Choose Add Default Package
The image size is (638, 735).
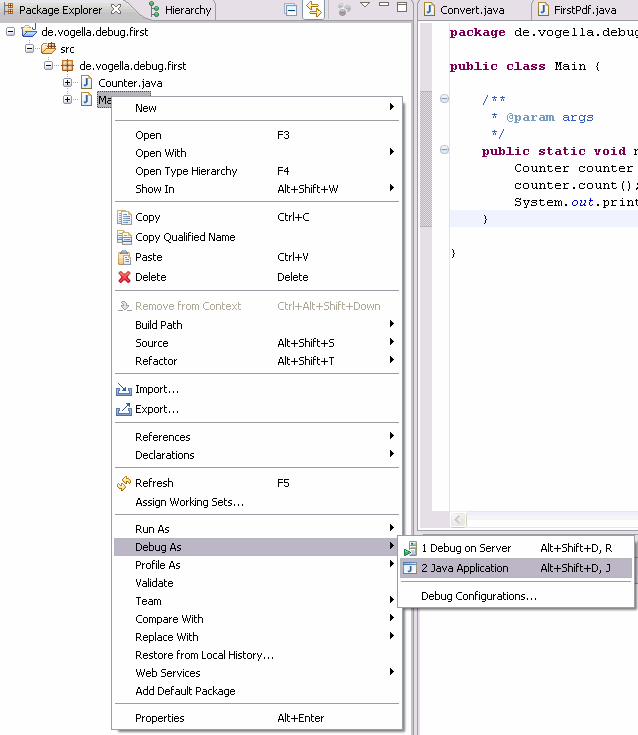click(257, 691)
